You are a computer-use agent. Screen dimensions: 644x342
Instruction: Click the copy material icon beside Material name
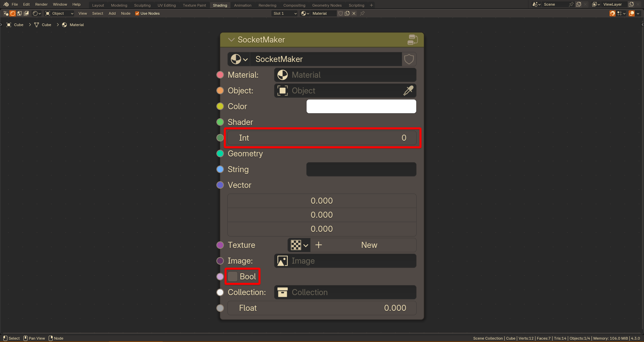pos(347,13)
